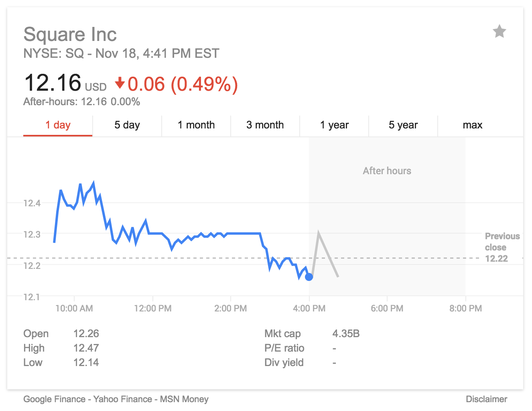The height and width of the screenshot is (411, 532).
Task: Select the 1 year tab
Action: (x=334, y=125)
